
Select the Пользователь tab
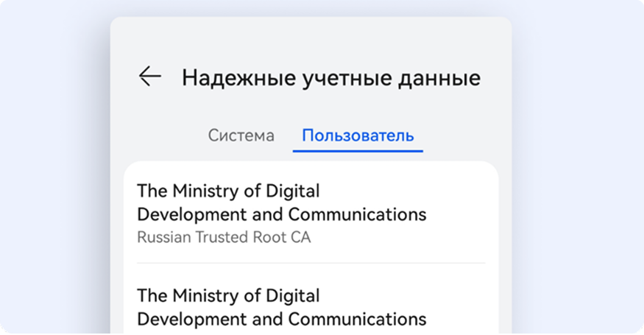pyautogui.click(x=358, y=135)
